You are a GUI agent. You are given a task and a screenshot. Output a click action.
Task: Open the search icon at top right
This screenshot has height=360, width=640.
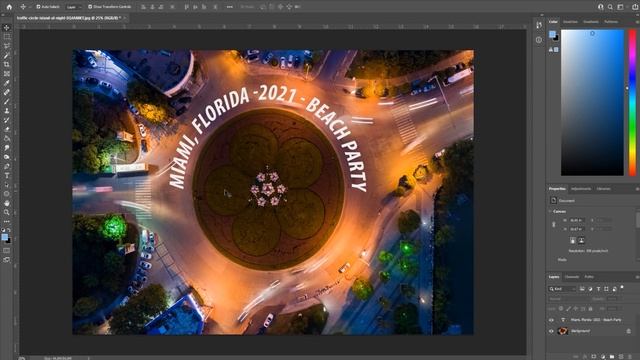tap(610, 7)
